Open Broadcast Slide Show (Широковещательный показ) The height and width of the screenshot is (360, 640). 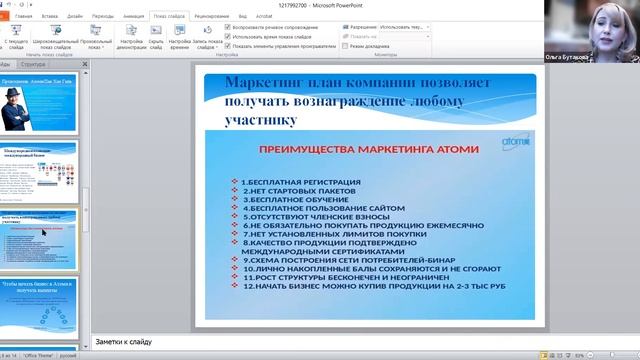(x=56, y=37)
